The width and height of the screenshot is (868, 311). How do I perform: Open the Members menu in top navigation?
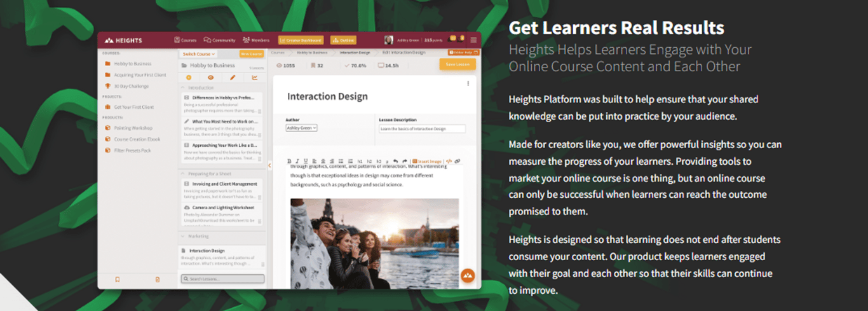point(255,40)
